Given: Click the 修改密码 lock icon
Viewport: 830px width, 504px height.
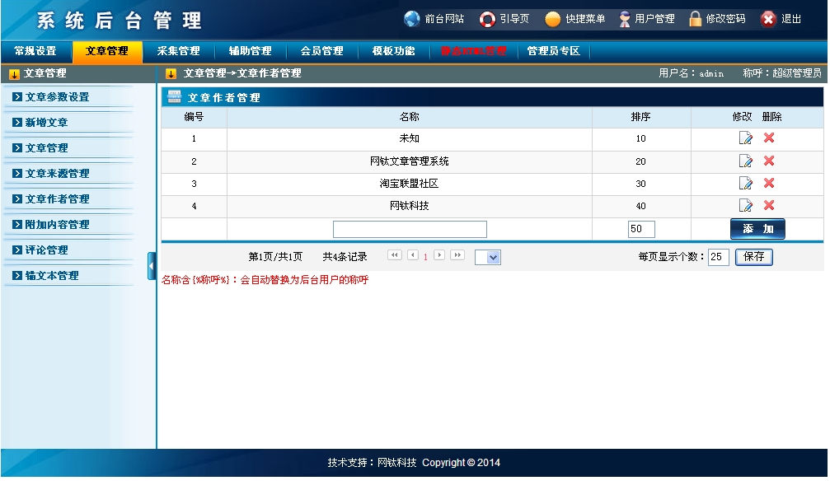Looking at the screenshot, I should click(x=696, y=19).
